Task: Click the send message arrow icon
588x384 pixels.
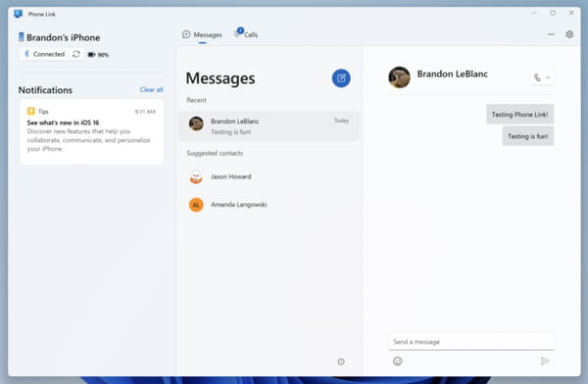Action: tap(545, 361)
